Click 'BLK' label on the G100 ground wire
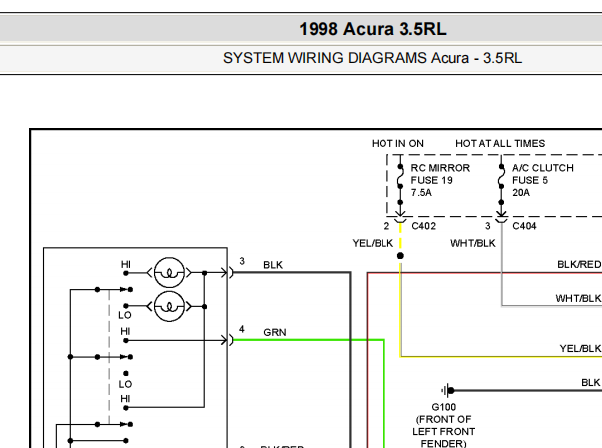 tap(590, 383)
